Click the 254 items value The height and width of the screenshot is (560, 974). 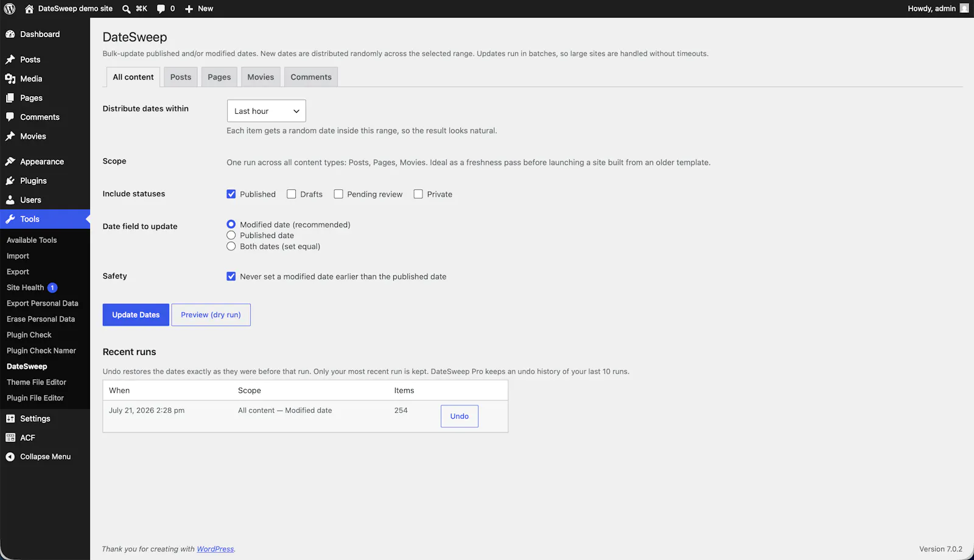click(x=401, y=411)
